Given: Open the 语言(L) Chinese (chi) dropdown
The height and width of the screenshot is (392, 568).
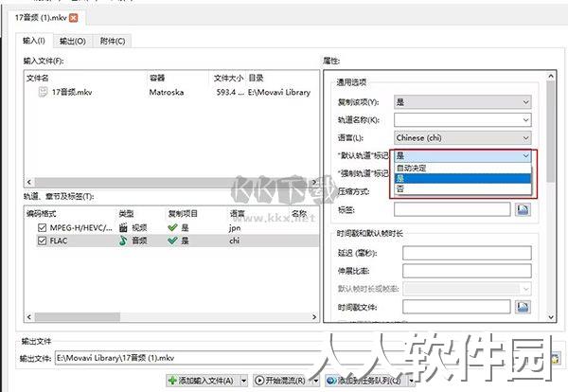Looking at the screenshot, I should tap(463, 137).
